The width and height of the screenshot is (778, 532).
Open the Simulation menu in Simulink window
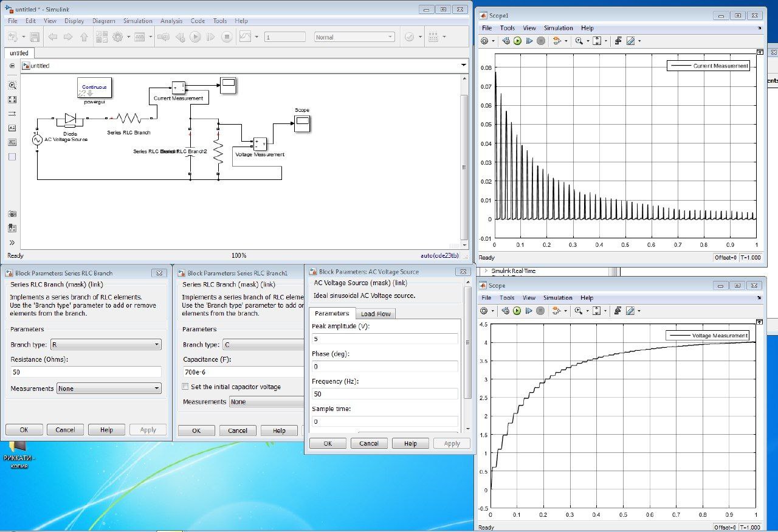click(x=137, y=21)
